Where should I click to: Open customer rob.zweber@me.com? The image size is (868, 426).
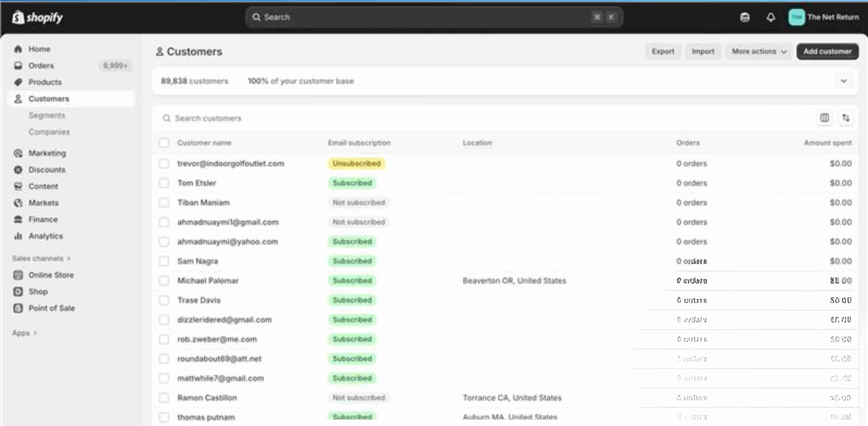(217, 339)
